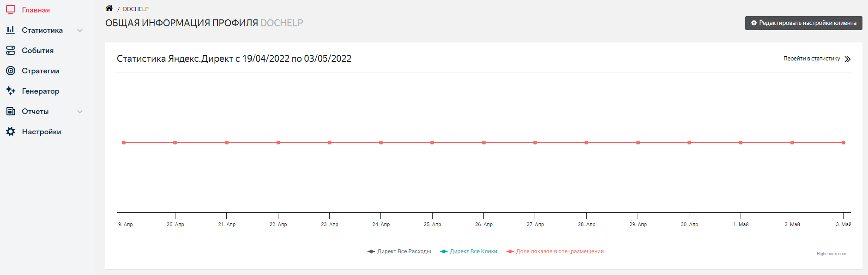Click the Отчеты report icon
This screenshot has height=275, width=868.
click(11, 111)
